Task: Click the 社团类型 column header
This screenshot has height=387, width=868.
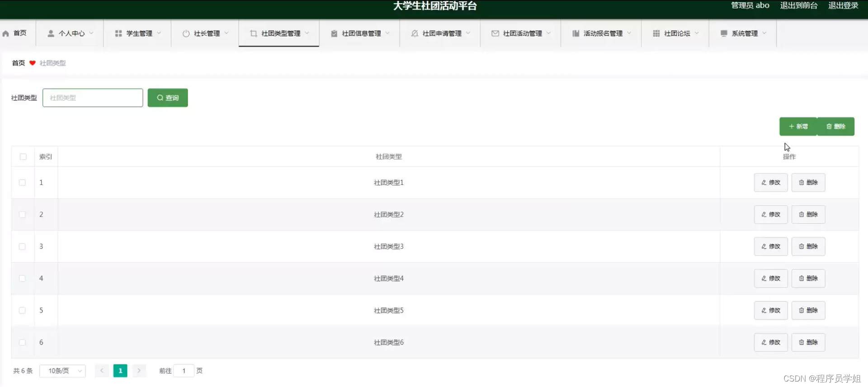Action: (389, 157)
